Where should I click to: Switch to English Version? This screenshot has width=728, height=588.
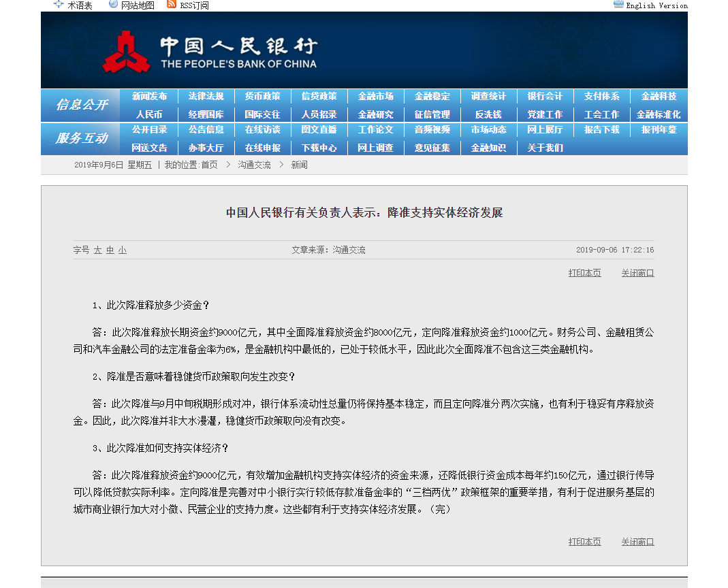pyautogui.click(x=656, y=5)
